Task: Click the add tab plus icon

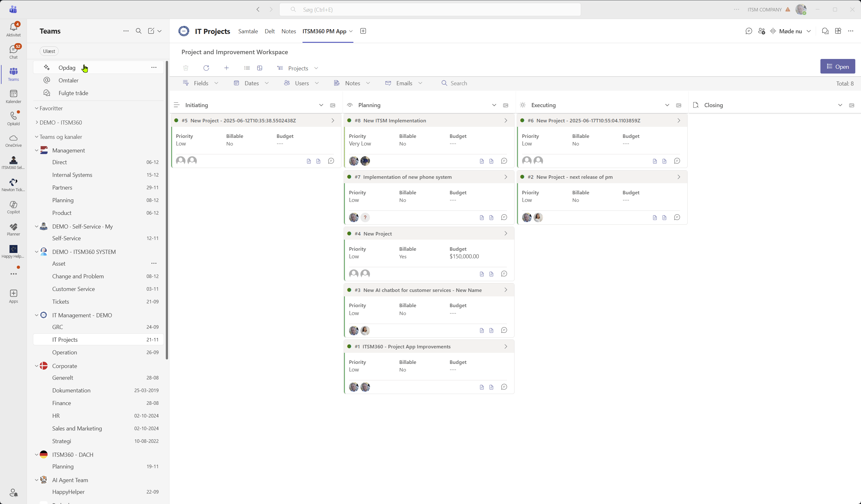Action: (x=363, y=31)
